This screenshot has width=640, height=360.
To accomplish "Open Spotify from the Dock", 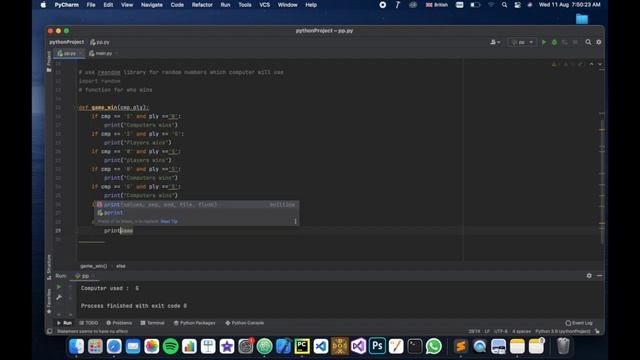I will click(171, 347).
